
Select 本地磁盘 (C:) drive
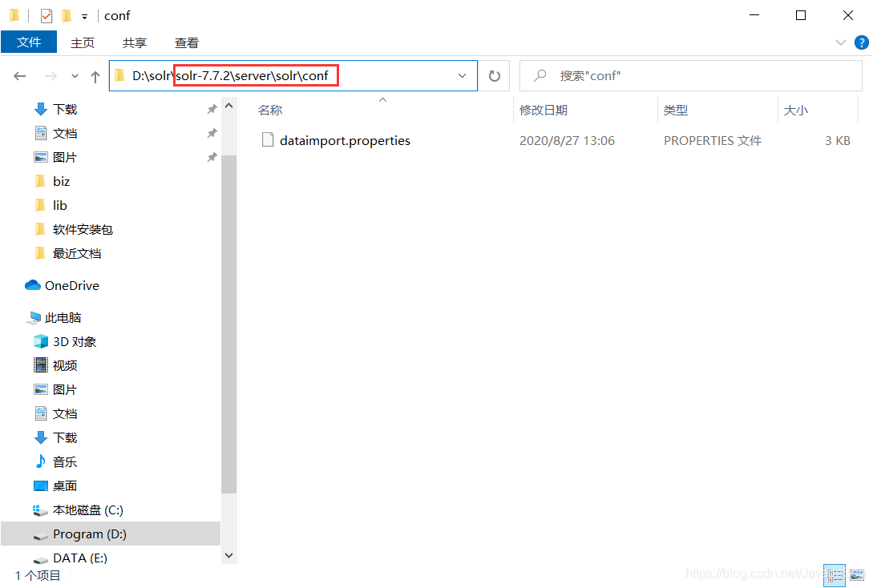coord(88,510)
